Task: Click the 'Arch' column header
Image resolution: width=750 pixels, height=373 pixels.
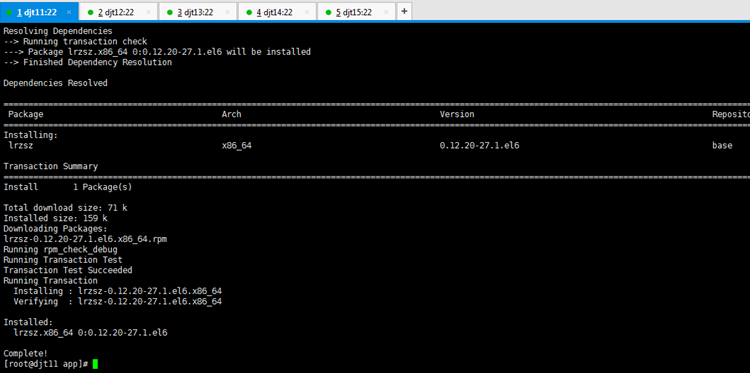Action: [x=232, y=114]
